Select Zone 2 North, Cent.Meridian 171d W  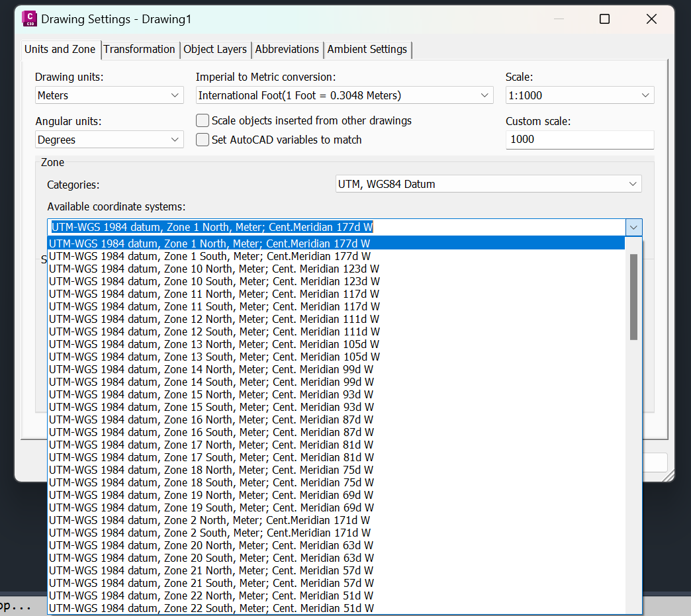click(x=336, y=520)
